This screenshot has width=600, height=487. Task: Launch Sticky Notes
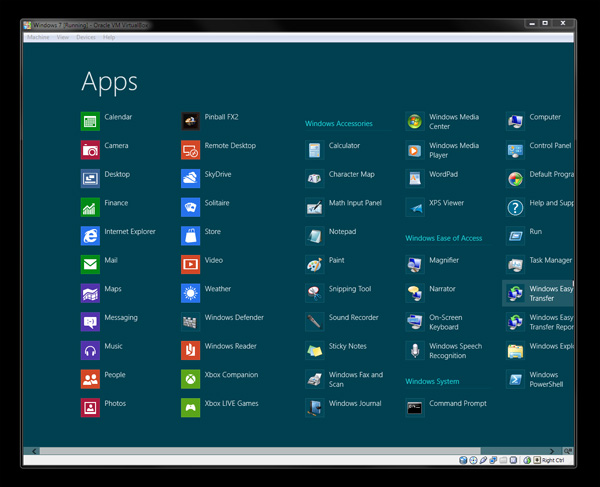pyautogui.click(x=315, y=351)
